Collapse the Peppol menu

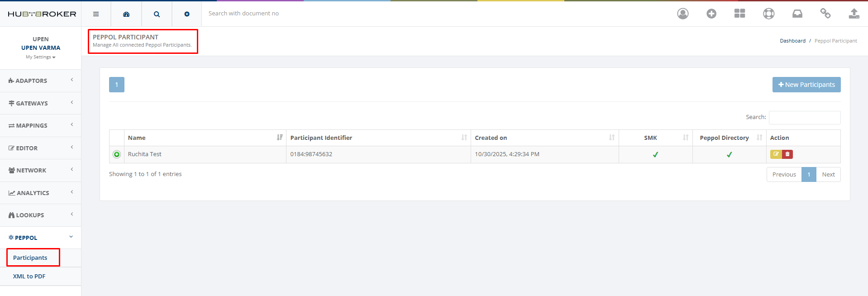pos(41,238)
